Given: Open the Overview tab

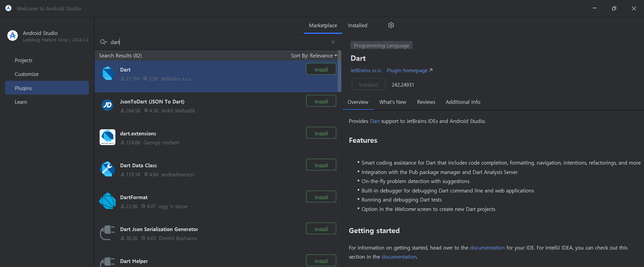Looking at the screenshot, I should click(x=358, y=102).
